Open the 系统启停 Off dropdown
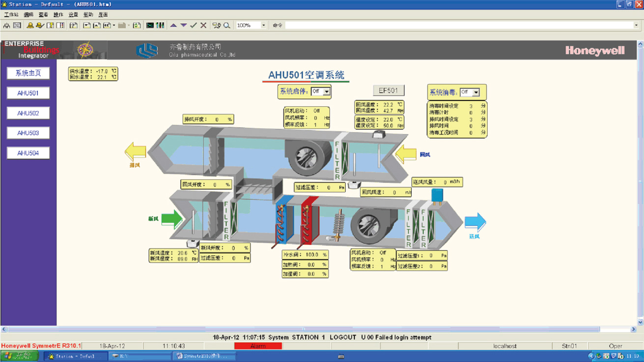Screen dimensions: 644x362 click(326, 91)
